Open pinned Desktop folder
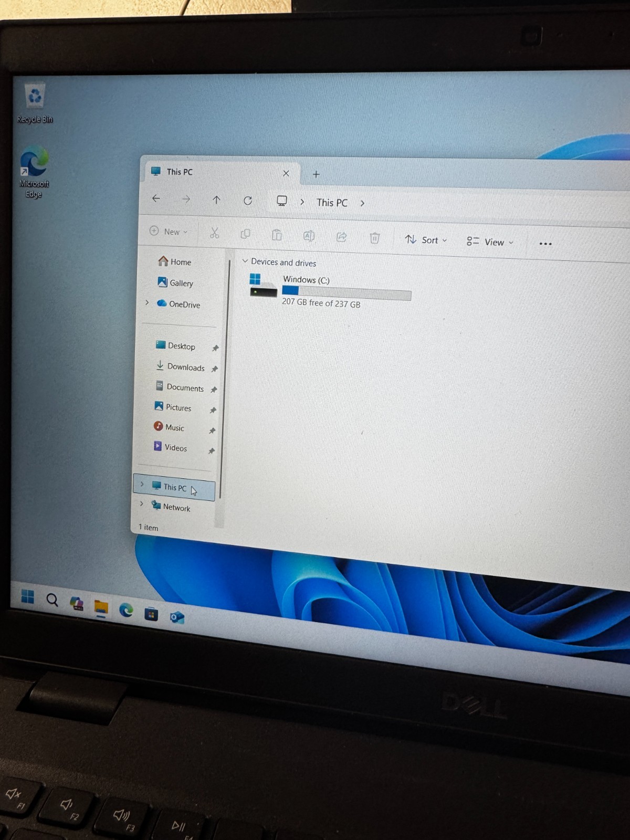The image size is (630, 840). tap(175, 346)
